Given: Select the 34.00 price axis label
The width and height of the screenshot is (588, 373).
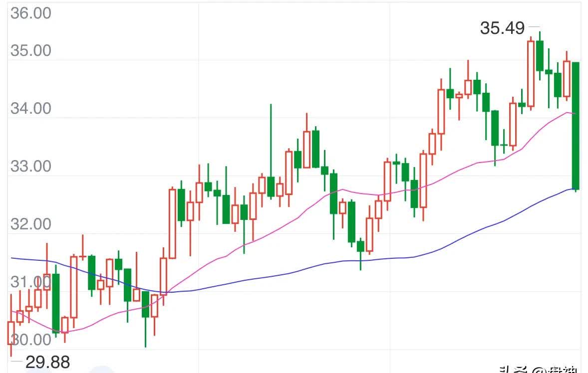Looking at the screenshot, I should [x=30, y=108].
